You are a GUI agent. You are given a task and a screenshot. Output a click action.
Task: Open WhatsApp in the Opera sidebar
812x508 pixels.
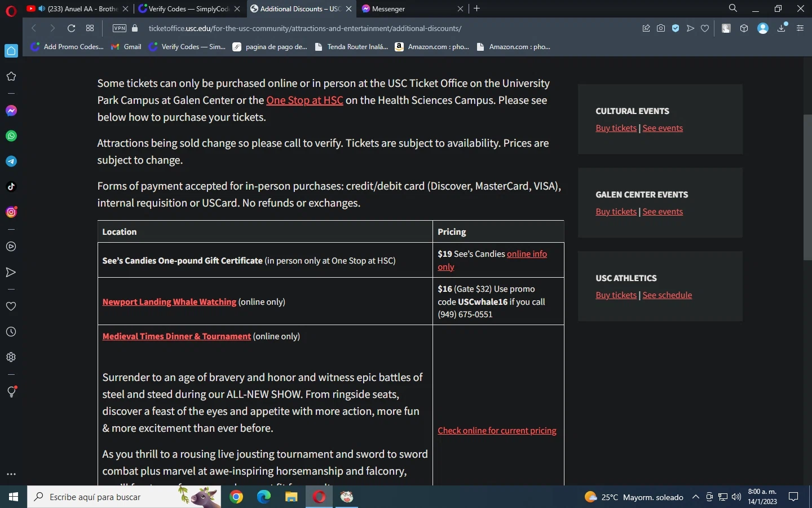11,136
